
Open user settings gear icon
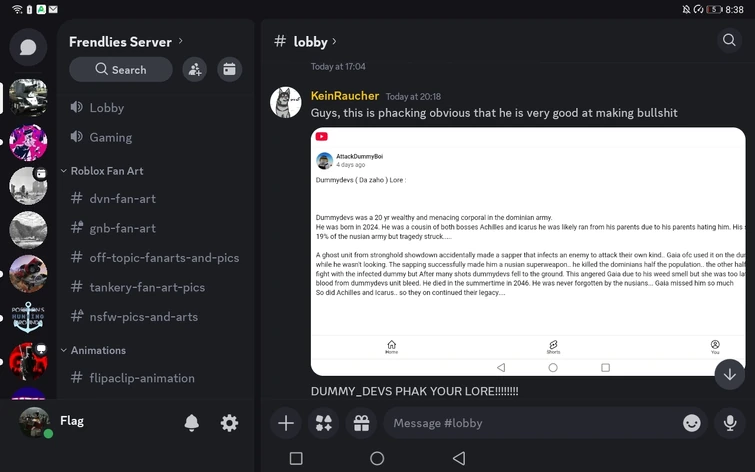[x=229, y=423]
